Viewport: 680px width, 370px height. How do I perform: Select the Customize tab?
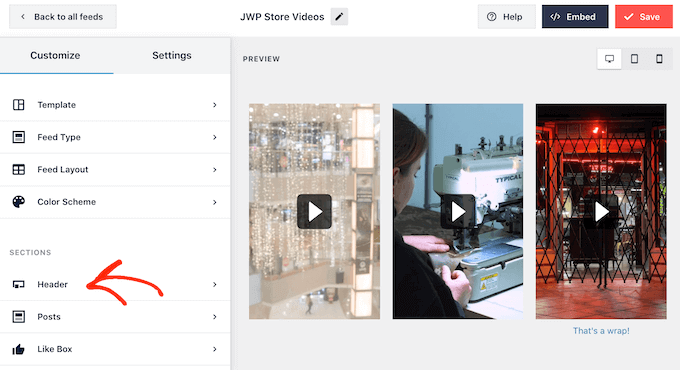[56, 56]
